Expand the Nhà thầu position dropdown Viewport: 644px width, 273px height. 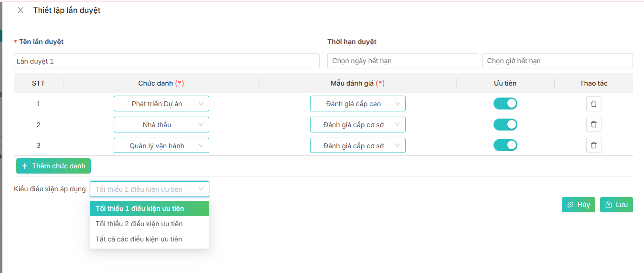point(161,125)
